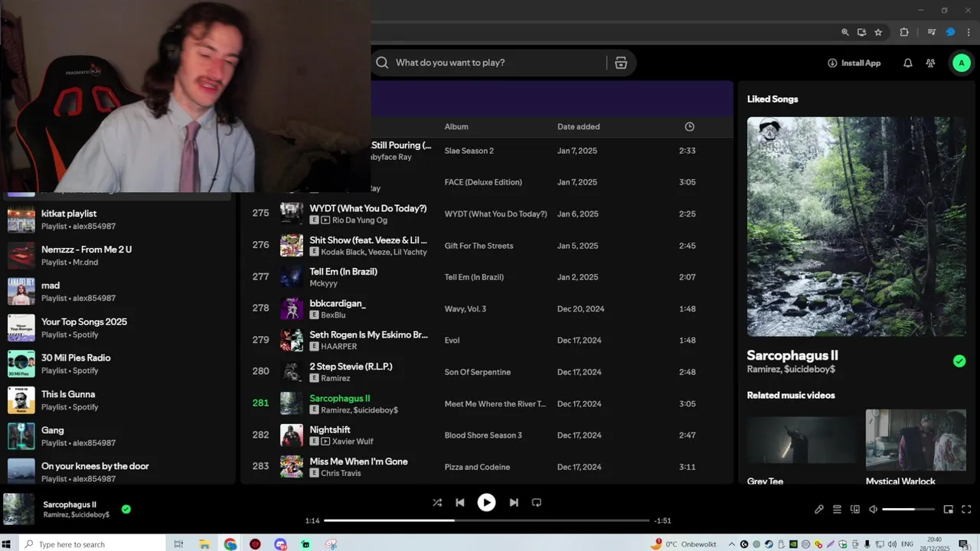Remove Sarcophagus II from Liked in player bar
The image size is (980, 551).
point(126,509)
